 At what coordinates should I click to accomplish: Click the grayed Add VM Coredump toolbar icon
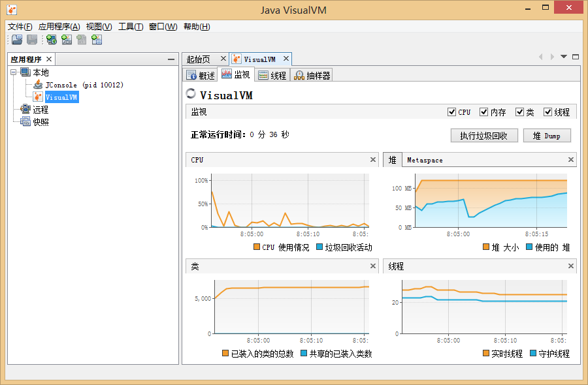click(x=82, y=39)
